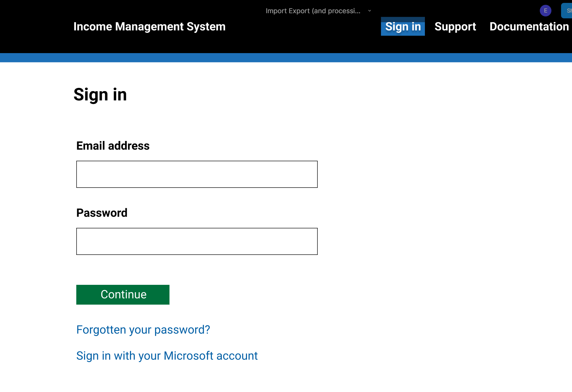The width and height of the screenshot is (572, 392).
Task: Click the Email address field label
Action: click(113, 146)
